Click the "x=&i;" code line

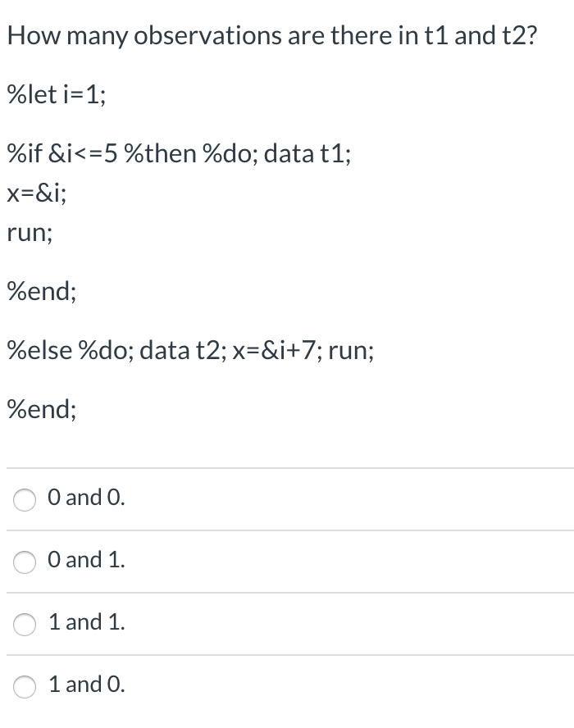[36, 193]
